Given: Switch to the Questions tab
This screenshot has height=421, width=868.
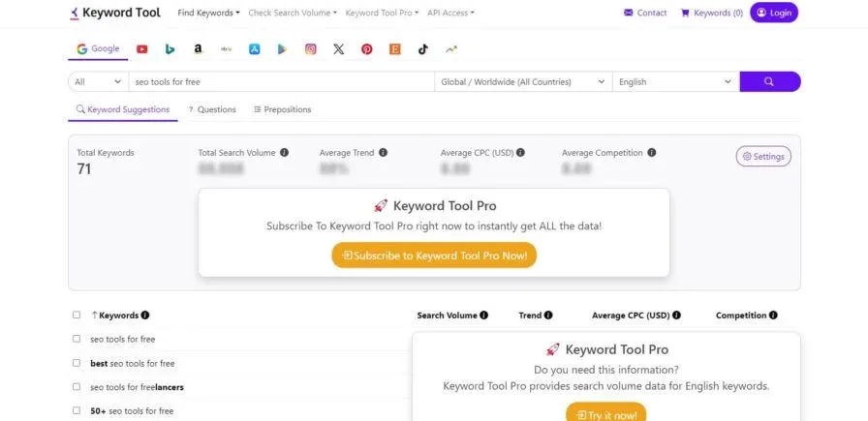Looking at the screenshot, I should click(212, 109).
